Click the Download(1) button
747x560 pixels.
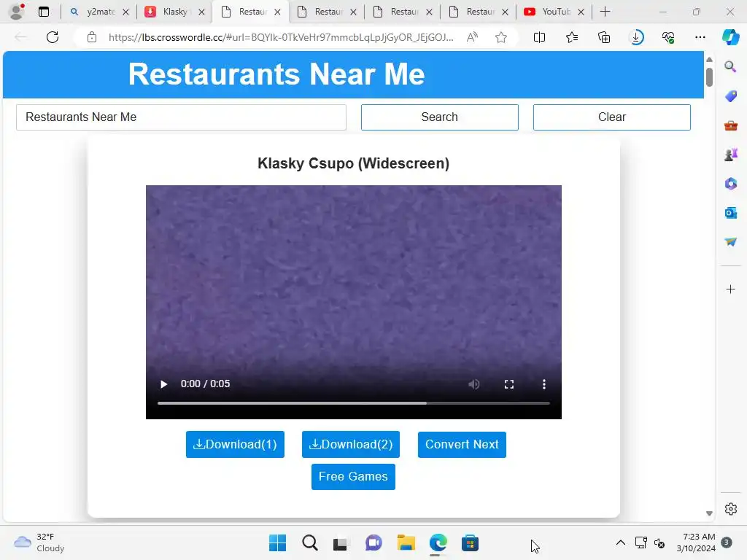click(x=235, y=444)
